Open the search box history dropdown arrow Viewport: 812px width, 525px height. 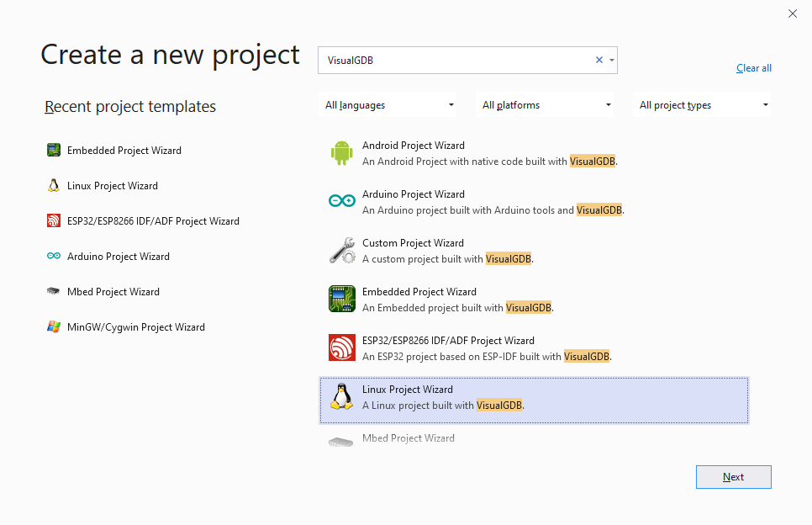[612, 60]
